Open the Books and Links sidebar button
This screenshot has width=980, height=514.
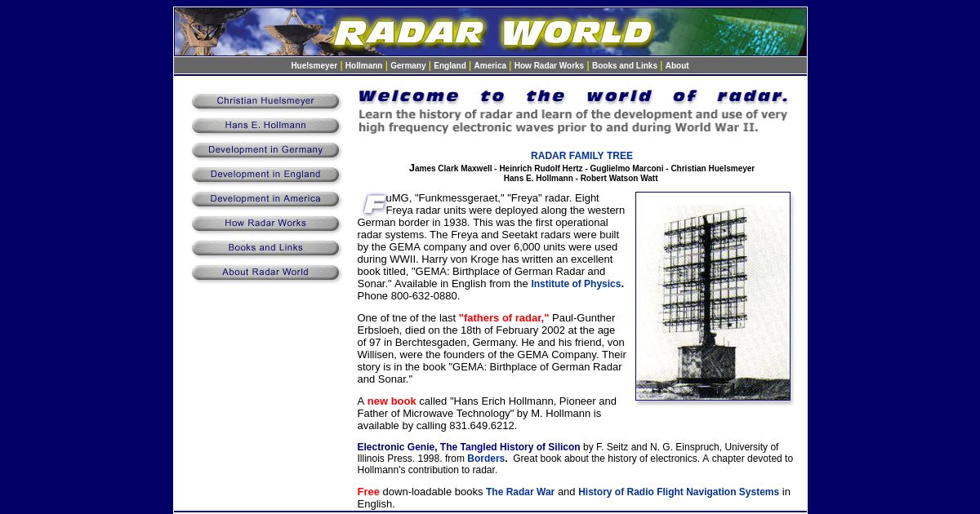click(265, 249)
